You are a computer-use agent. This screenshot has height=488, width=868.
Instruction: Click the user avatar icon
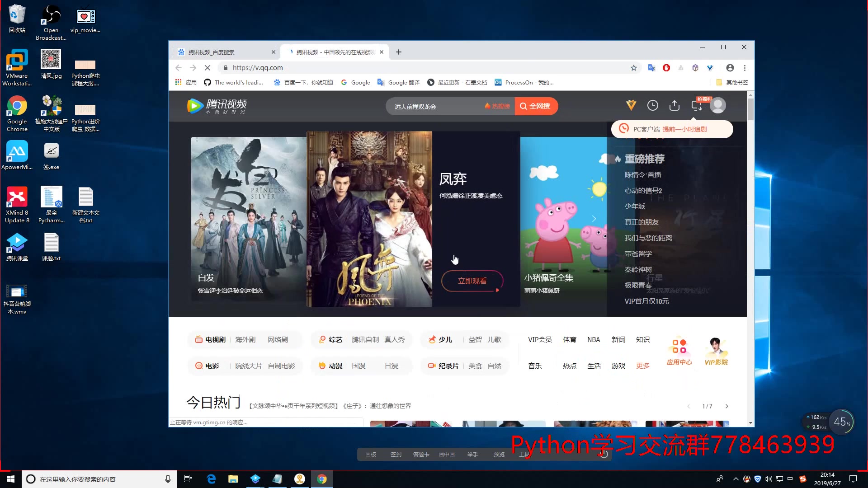coord(718,105)
